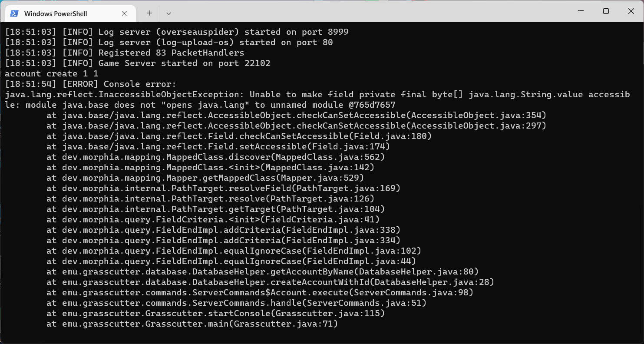644x344 pixels.
Task: Close the Windows PowerShell tab with its X
Action: [124, 13]
